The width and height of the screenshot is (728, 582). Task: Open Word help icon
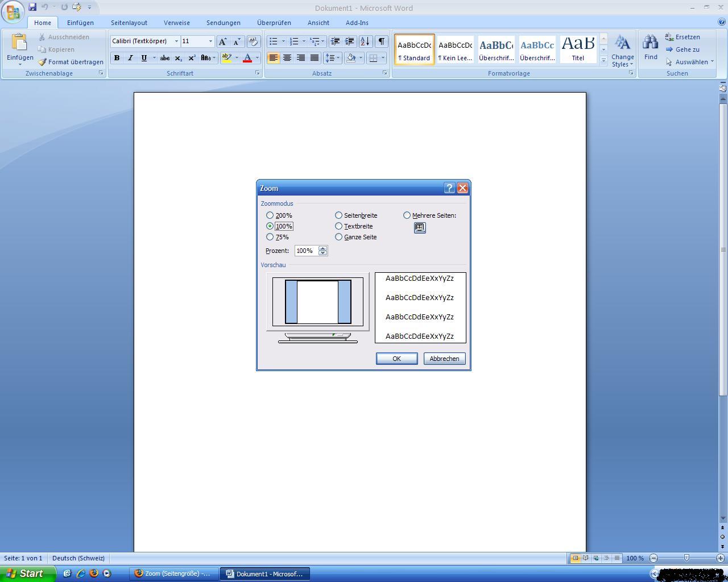(722, 23)
